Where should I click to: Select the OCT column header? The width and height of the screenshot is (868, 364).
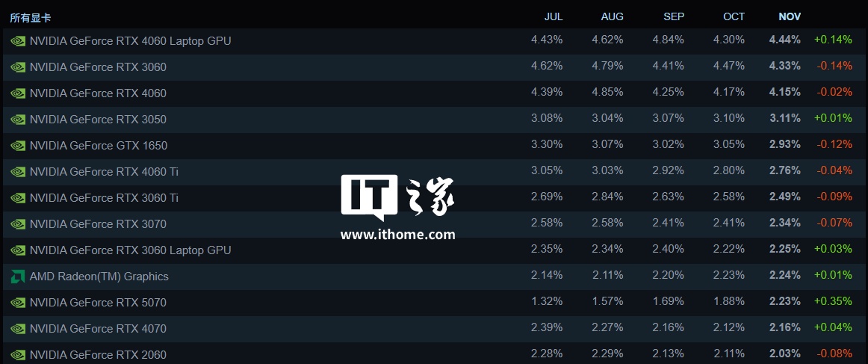pos(734,16)
